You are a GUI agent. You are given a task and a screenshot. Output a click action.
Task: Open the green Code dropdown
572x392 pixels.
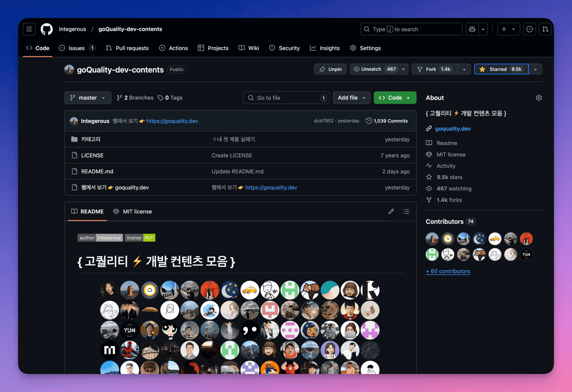tap(395, 98)
